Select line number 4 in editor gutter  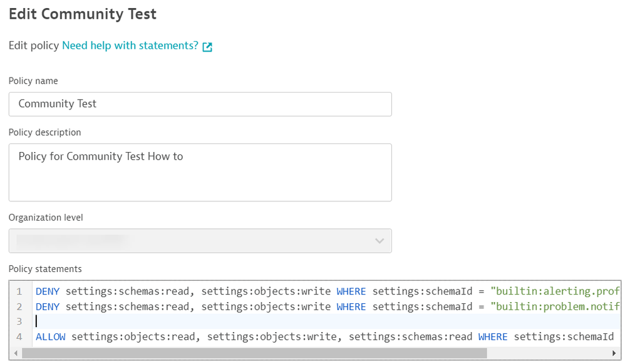pos(19,337)
